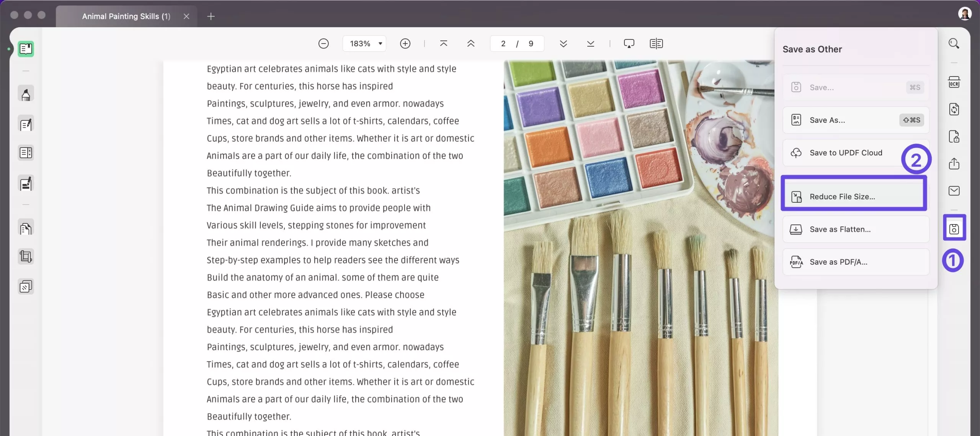Open the 183% zoom level dropdown
Viewport: 980px width, 436px height.
[x=364, y=44]
